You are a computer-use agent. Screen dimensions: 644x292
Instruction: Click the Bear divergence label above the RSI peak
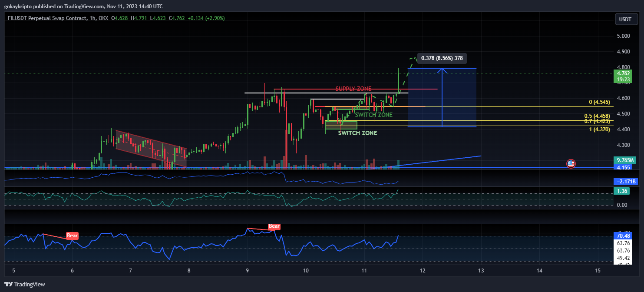click(x=274, y=226)
